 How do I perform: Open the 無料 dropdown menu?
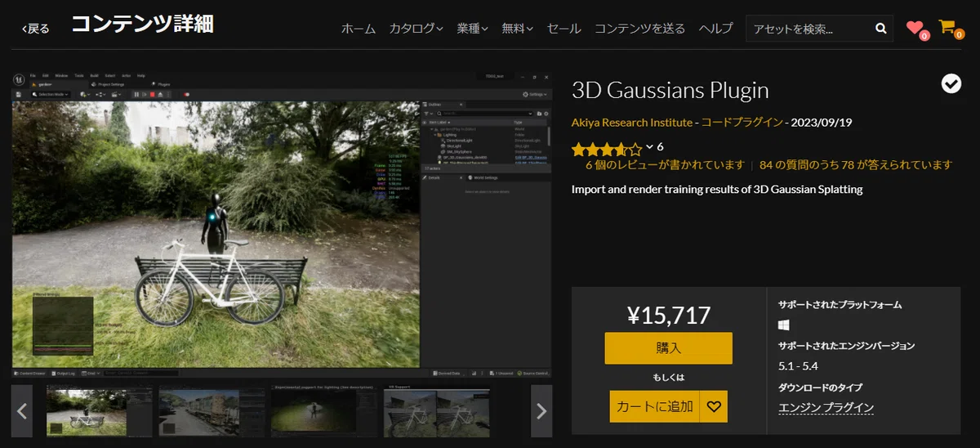(517, 29)
